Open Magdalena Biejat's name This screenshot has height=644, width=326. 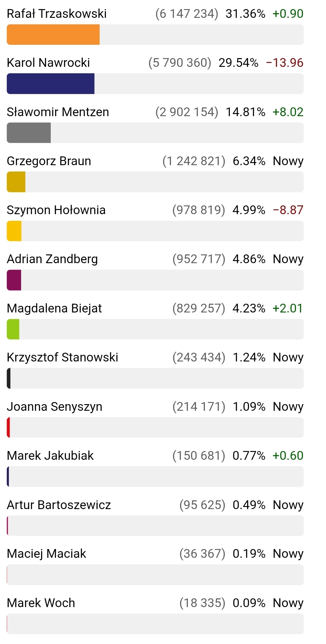(54, 308)
